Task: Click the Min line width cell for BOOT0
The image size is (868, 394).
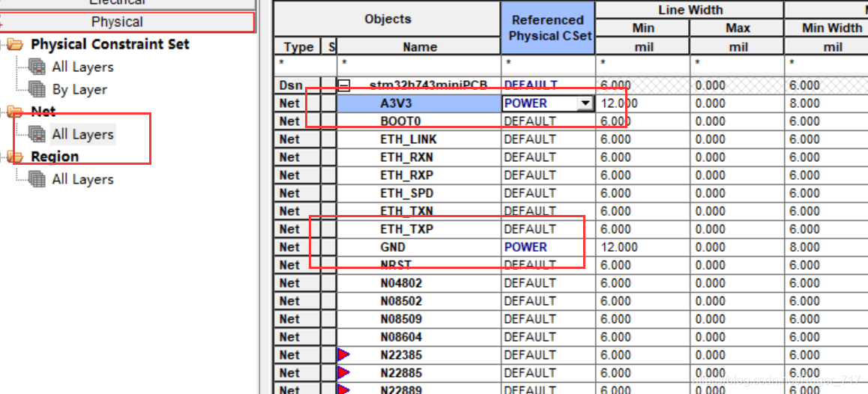Action: pos(642,121)
